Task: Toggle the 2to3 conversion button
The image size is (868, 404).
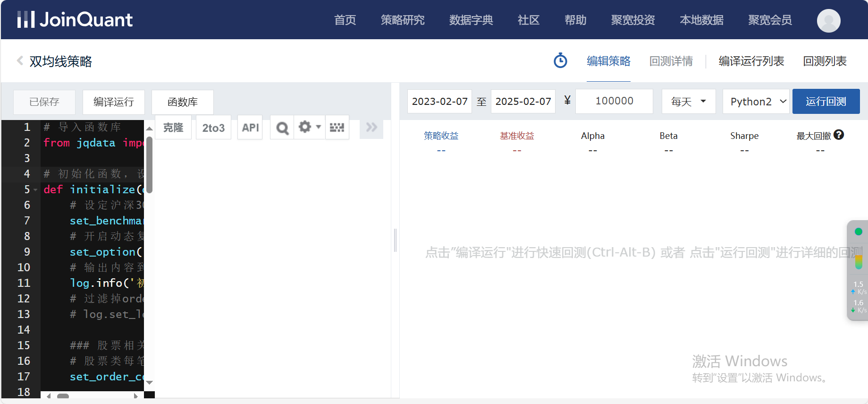Action: 213,128
